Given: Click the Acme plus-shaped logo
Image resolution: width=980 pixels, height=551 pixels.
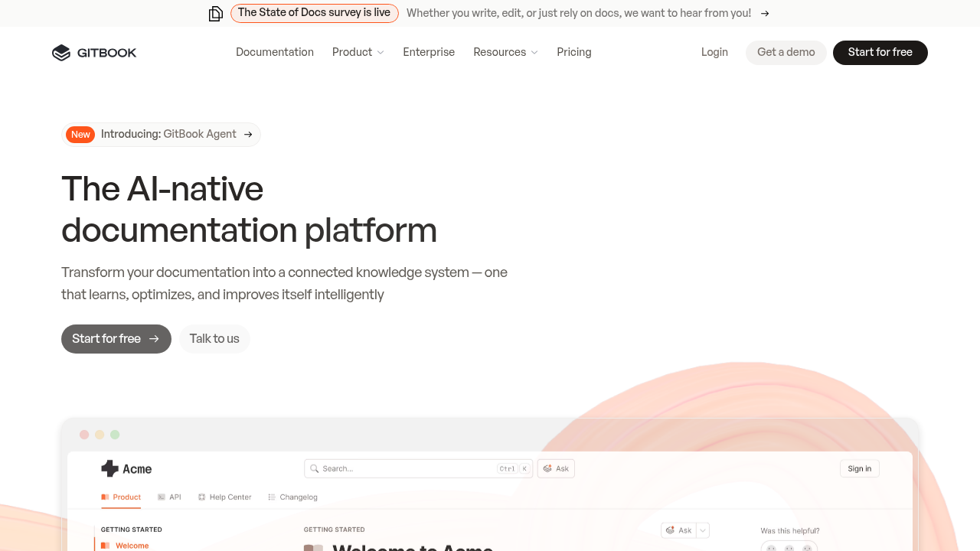Looking at the screenshot, I should [x=109, y=468].
